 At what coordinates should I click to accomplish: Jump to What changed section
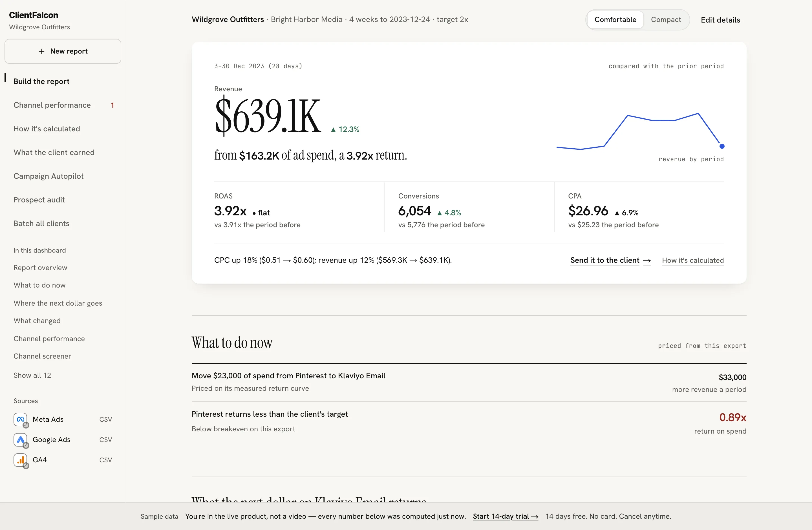coord(37,321)
